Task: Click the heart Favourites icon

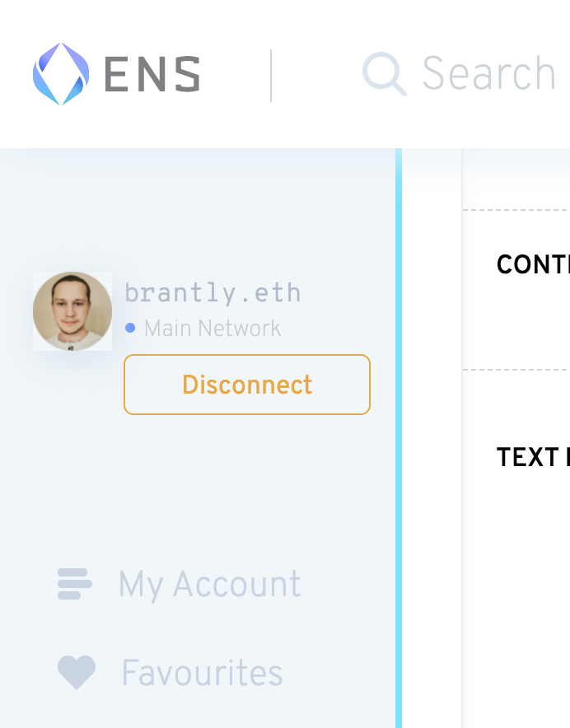Action: point(77,672)
